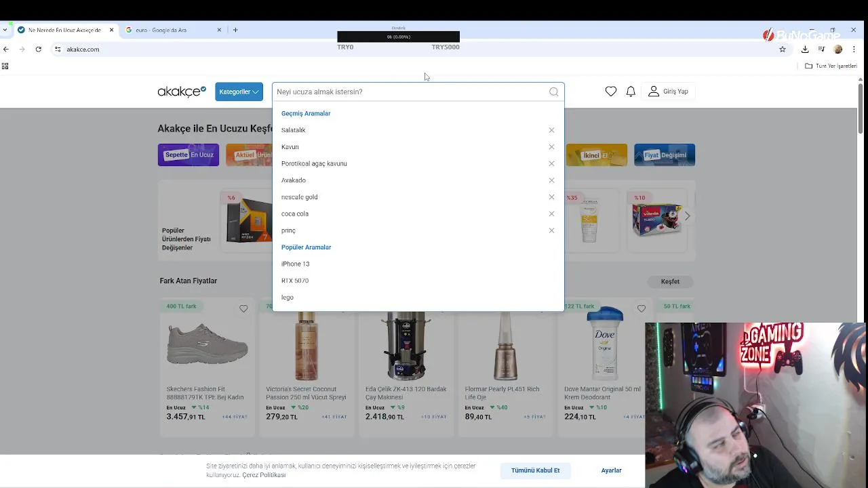Click the Akakçe logo
This screenshot has width=868, height=488.
pos(182,91)
